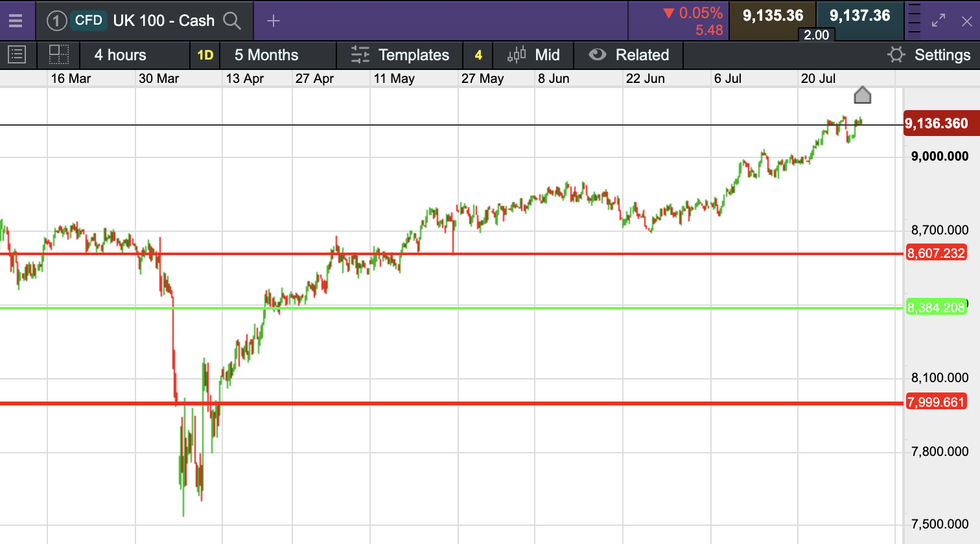The width and height of the screenshot is (980, 544).
Task: Expand the Mid candlestick price type dropdown
Action: [x=533, y=55]
